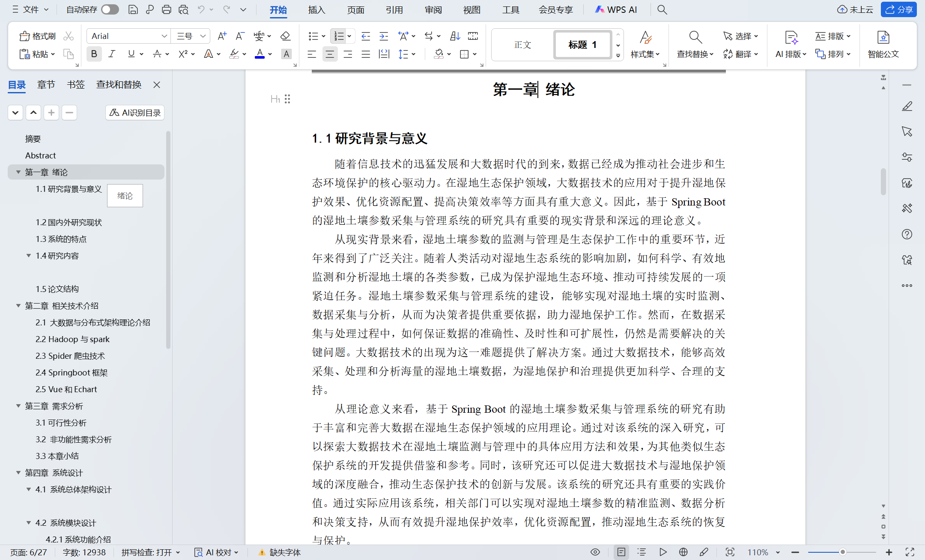Click the AI识别目录 button

coord(135,113)
